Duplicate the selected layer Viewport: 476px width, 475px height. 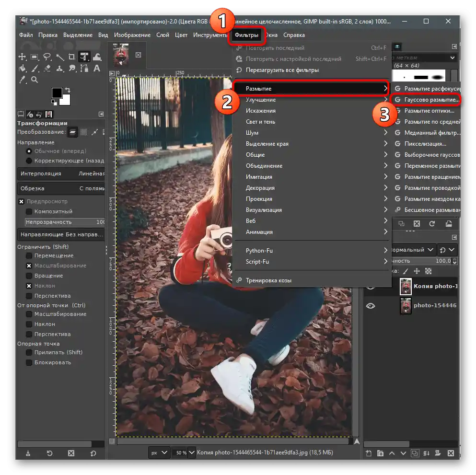(x=415, y=453)
